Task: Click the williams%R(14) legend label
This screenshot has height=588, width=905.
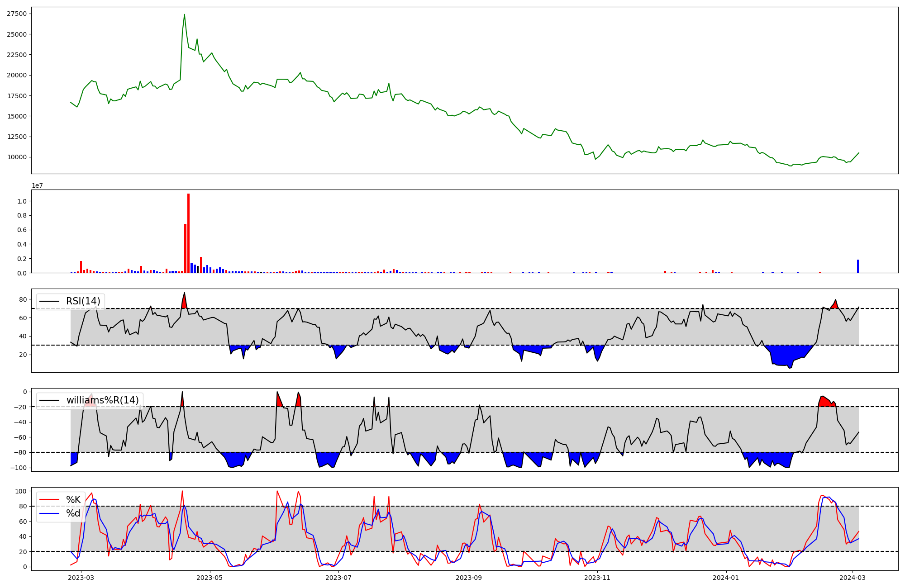Action: 102,400
